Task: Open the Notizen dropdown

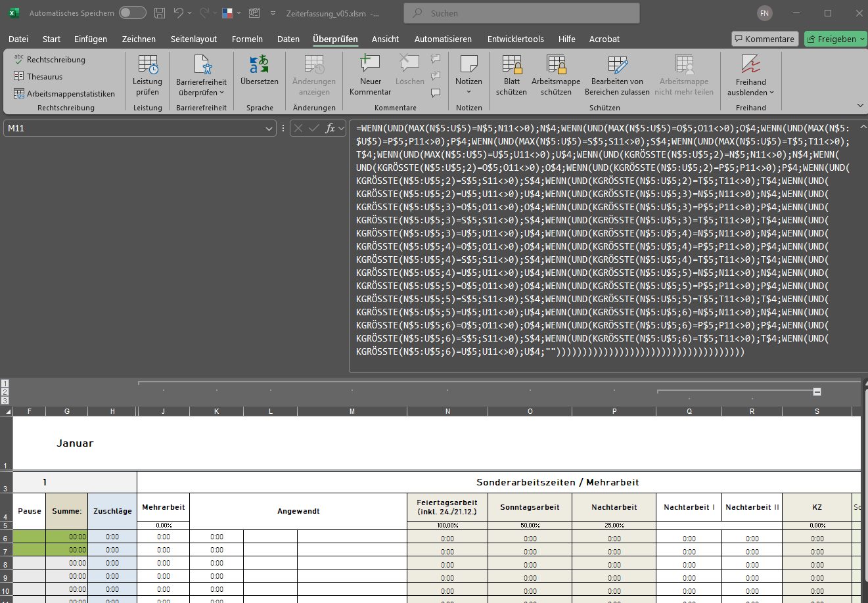Action: 468,75
